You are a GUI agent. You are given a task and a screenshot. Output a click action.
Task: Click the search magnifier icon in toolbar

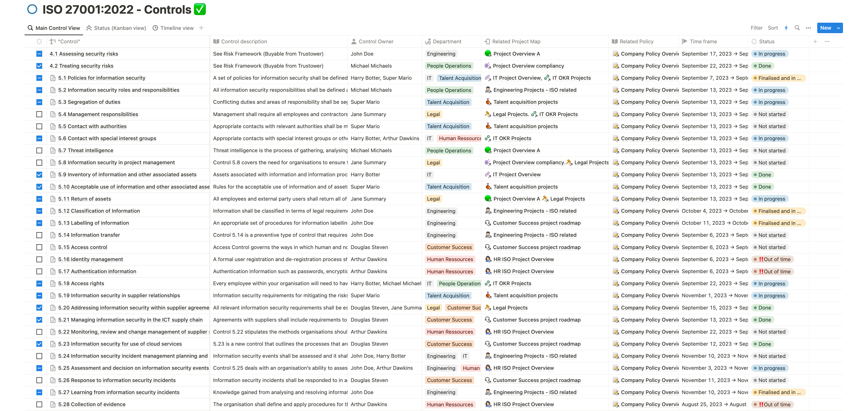pyautogui.click(x=797, y=28)
